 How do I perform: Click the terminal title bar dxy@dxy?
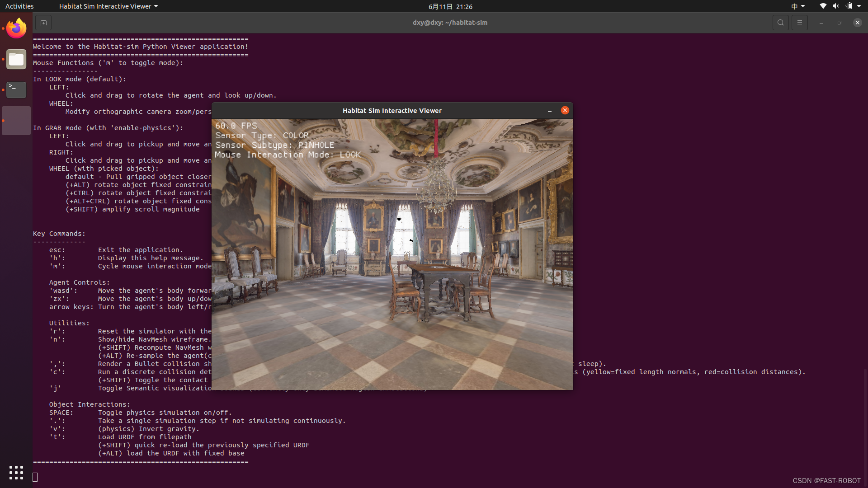(x=450, y=22)
